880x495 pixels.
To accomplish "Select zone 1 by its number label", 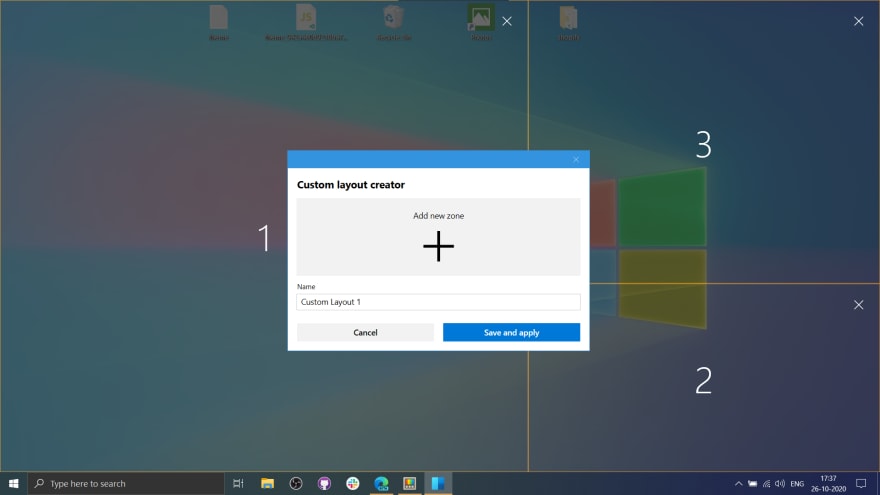I will 264,238.
